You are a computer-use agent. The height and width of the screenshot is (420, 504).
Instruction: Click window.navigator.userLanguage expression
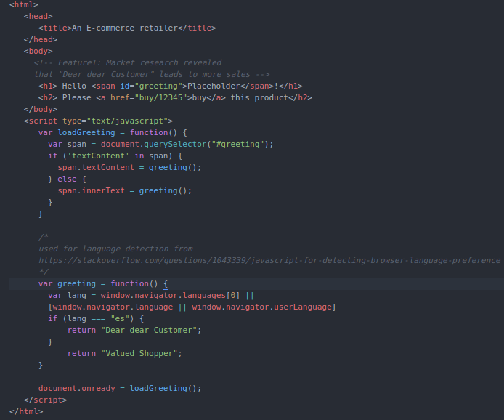point(261,307)
